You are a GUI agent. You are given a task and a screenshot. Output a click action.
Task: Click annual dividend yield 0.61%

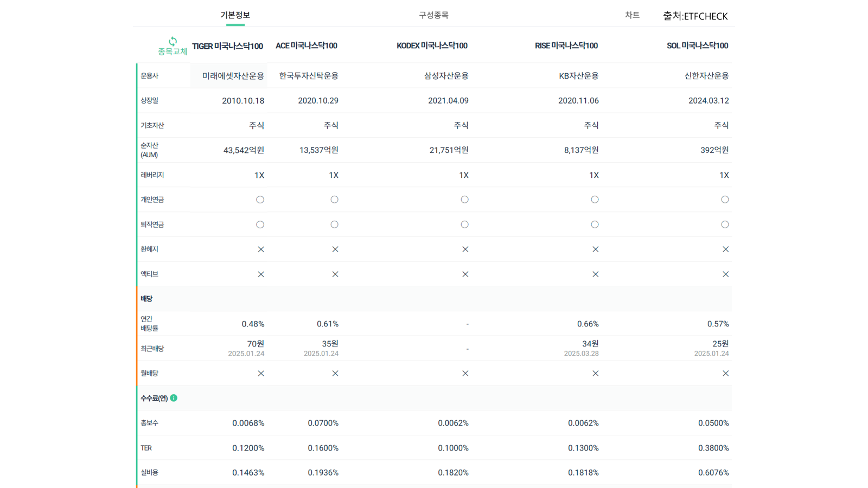pos(328,324)
